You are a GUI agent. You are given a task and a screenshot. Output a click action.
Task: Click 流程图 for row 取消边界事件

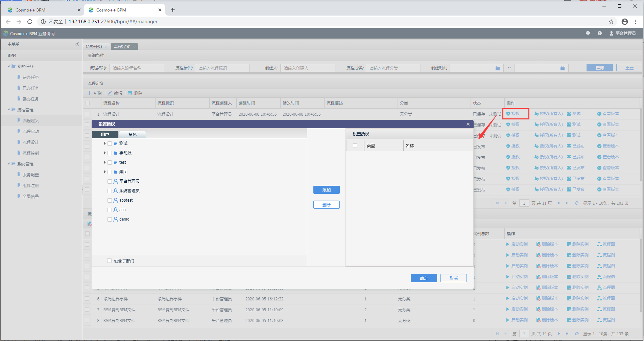[606, 298]
